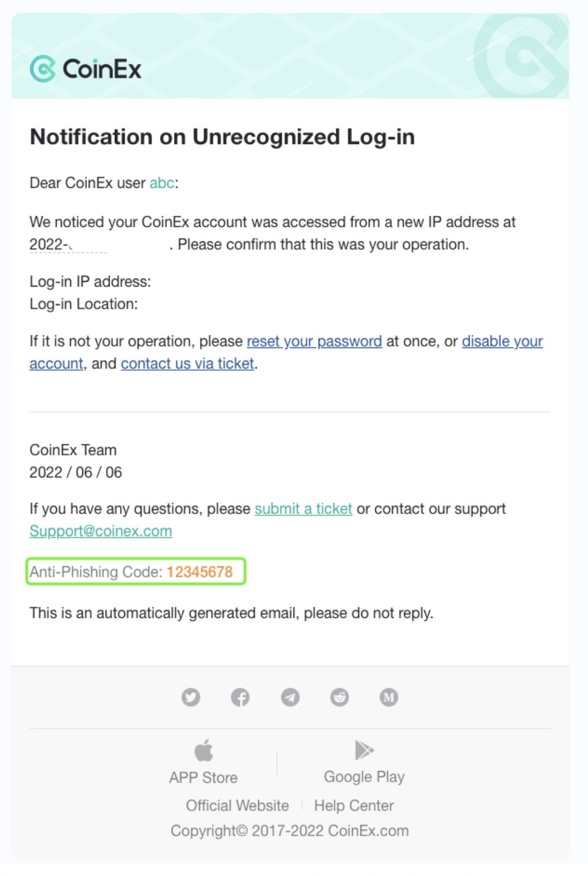
Task: Open 'contact us via ticket' link
Action: pos(187,364)
